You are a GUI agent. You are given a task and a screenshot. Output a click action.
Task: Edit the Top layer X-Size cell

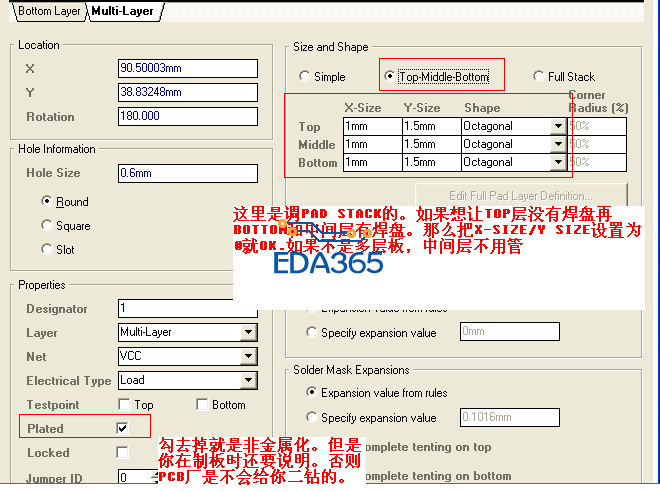pos(373,126)
